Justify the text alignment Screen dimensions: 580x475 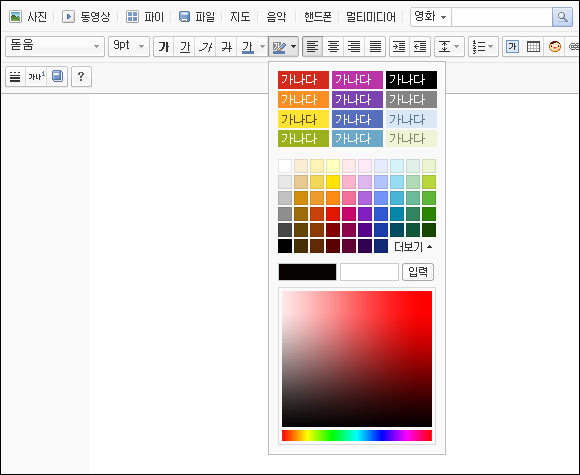coord(375,47)
